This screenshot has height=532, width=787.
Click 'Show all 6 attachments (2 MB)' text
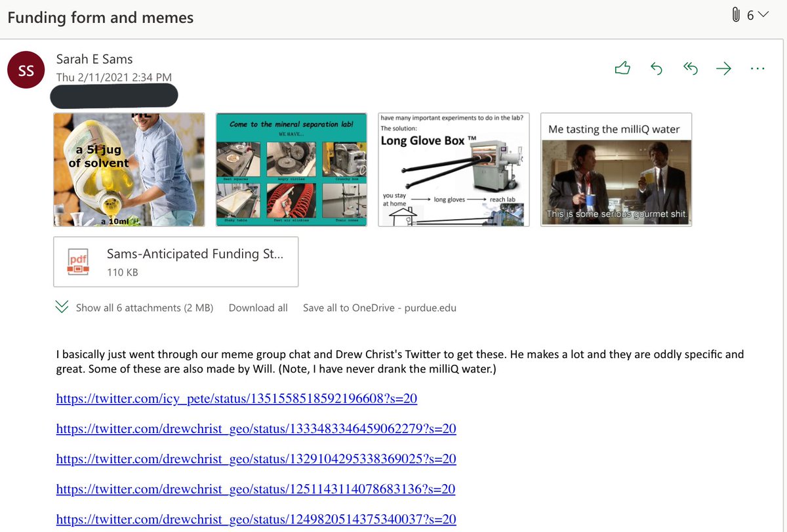point(144,308)
